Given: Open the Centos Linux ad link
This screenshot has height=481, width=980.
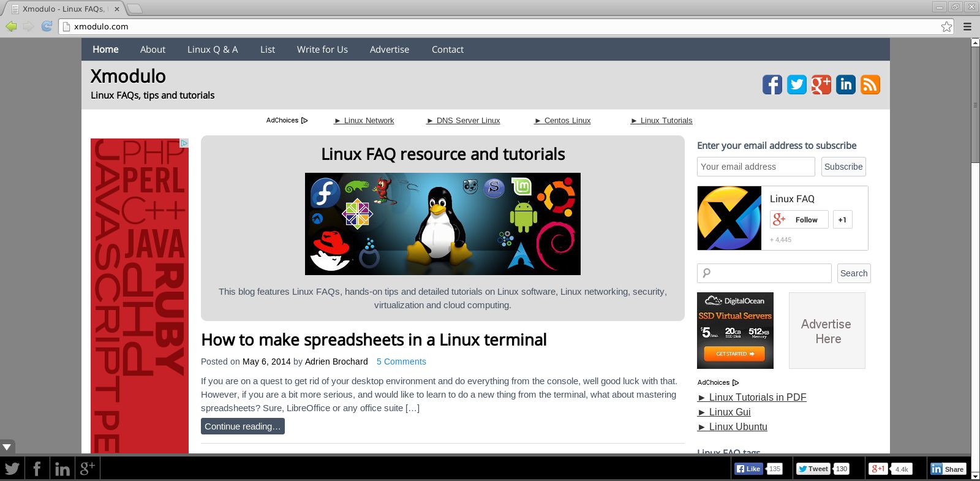Looking at the screenshot, I should (x=563, y=121).
